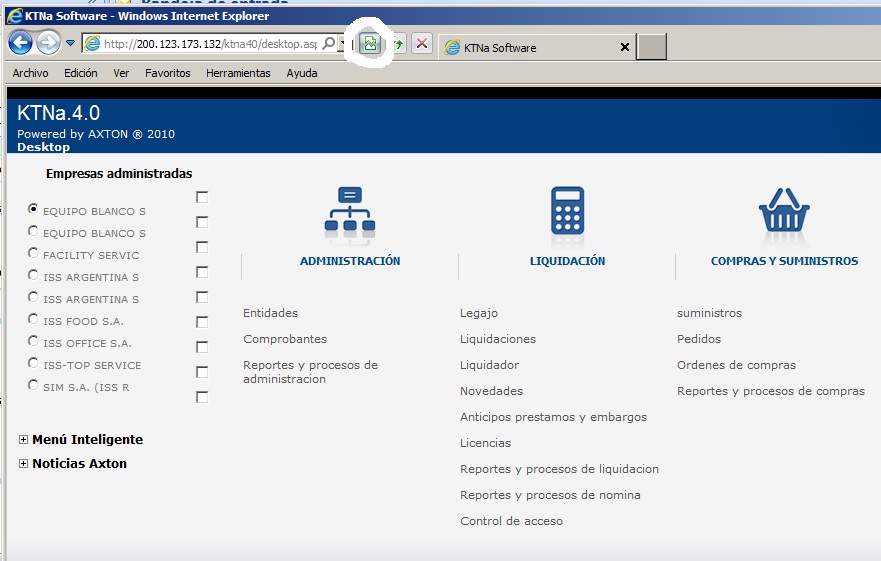The image size is (881, 561).
Task: Open the Liquidaciones link
Action: click(498, 339)
